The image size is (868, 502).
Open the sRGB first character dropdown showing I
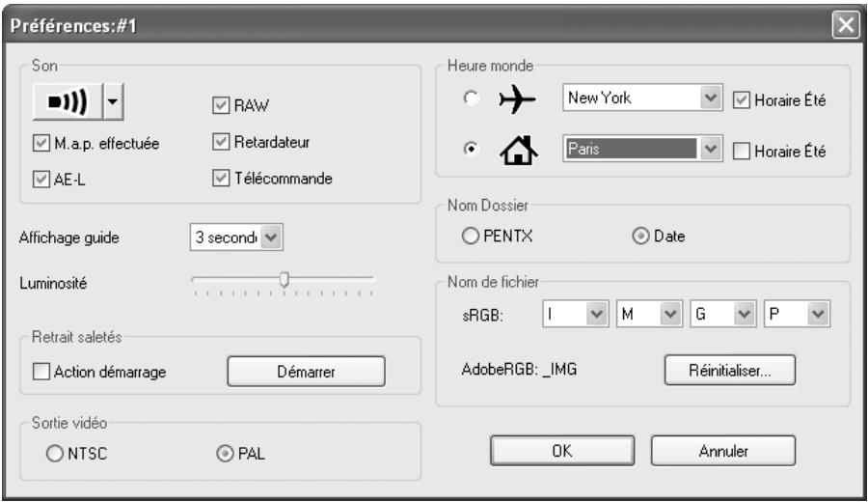click(x=576, y=314)
